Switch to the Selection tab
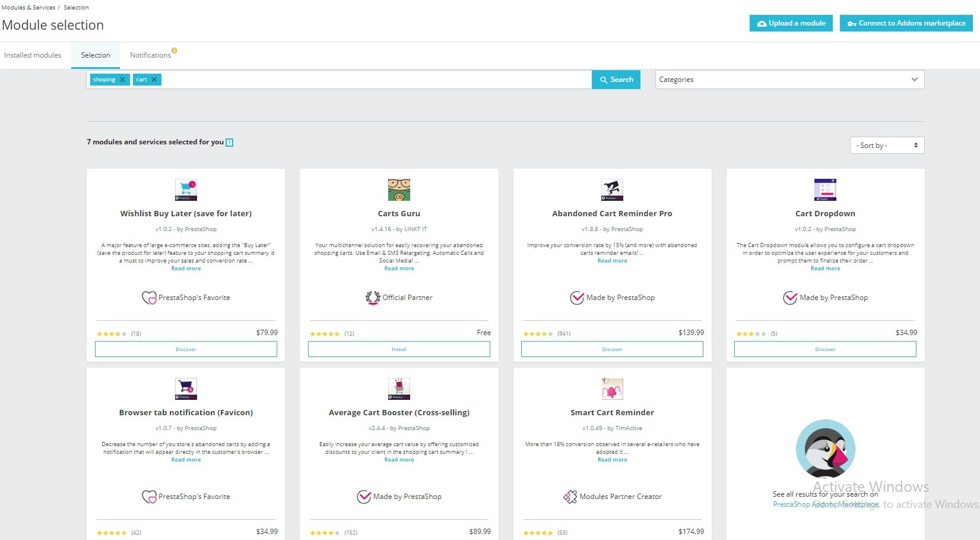Screen dimensions: 980x540 (96, 55)
